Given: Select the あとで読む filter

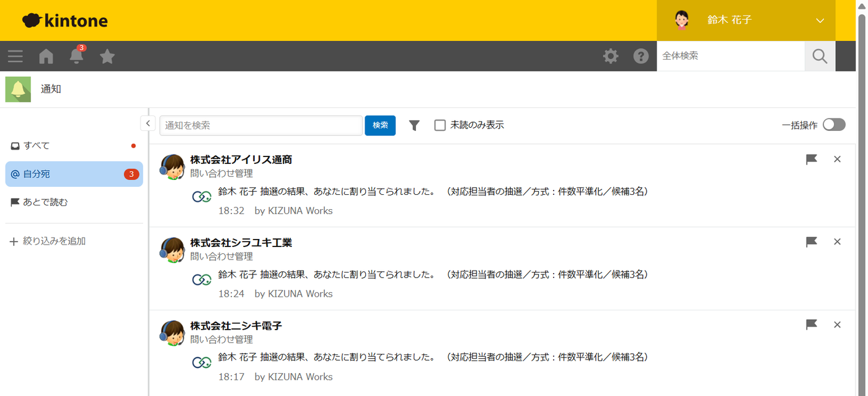Looking at the screenshot, I should 74,202.
